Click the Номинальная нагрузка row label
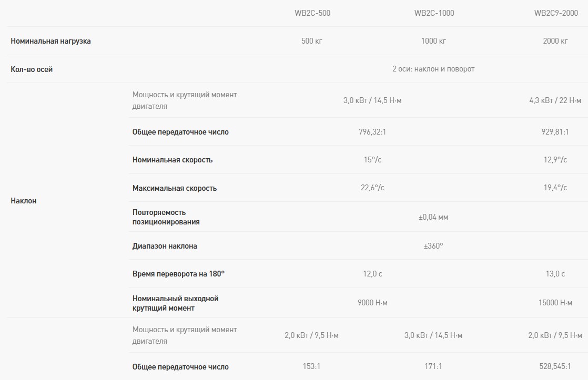Viewport: 588px width, 380px height. pyautogui.click(x=50, y=41)
